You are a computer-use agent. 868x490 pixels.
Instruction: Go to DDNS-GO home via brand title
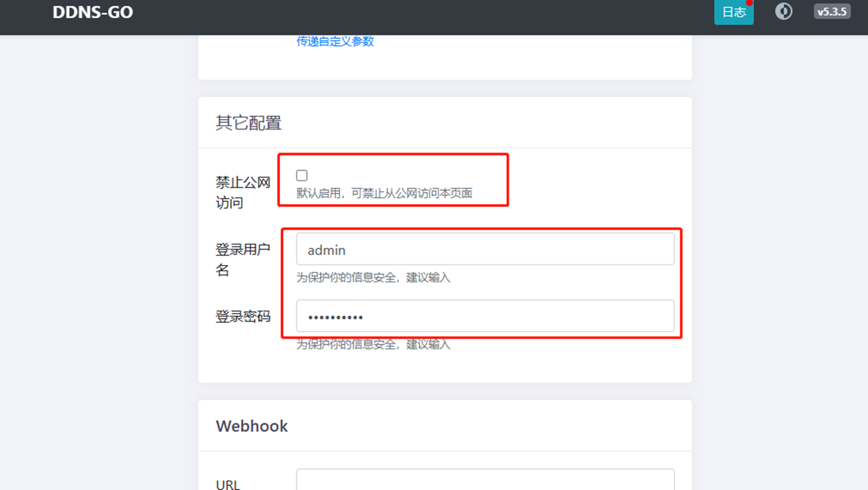point(93,12)
